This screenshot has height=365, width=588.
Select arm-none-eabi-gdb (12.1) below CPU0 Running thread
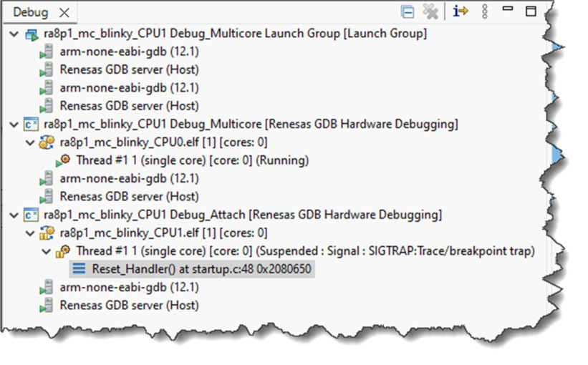point(130,179)
